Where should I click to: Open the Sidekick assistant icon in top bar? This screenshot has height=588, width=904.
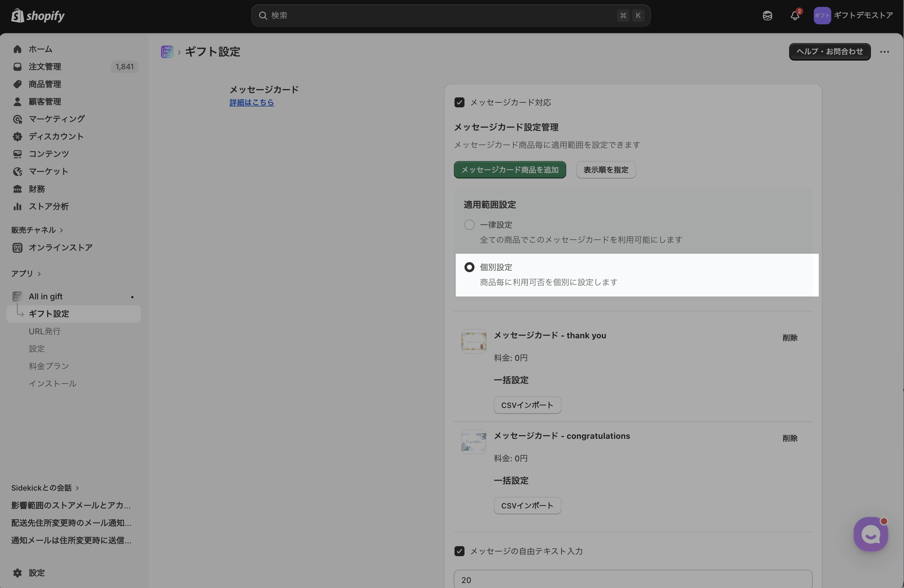767,16
